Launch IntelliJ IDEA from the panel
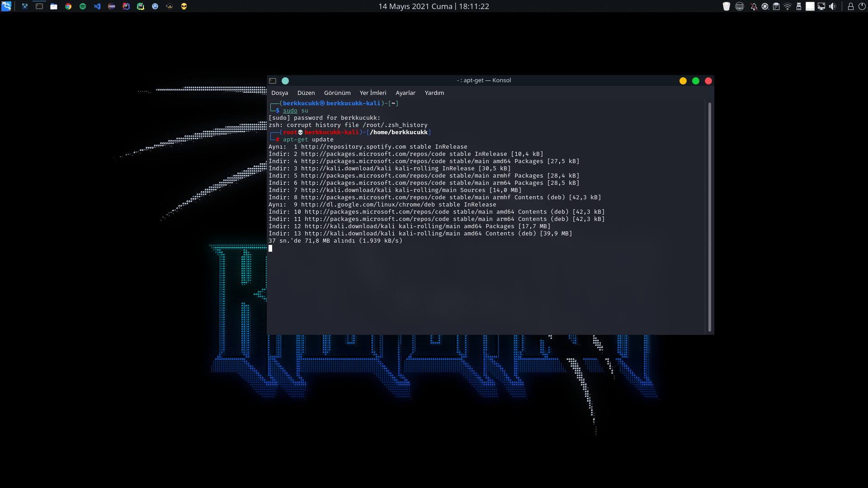 [x=126, y=6]
